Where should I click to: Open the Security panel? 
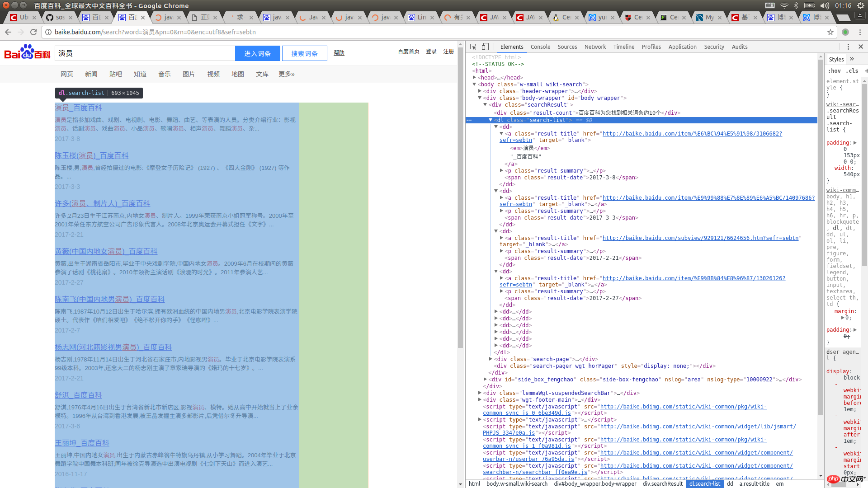713,47
